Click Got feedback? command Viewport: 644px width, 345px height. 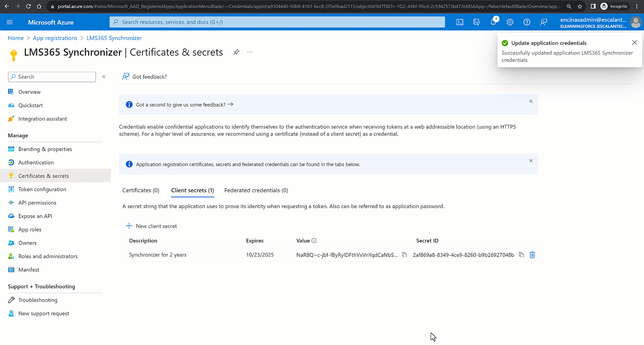pos(145,77)
